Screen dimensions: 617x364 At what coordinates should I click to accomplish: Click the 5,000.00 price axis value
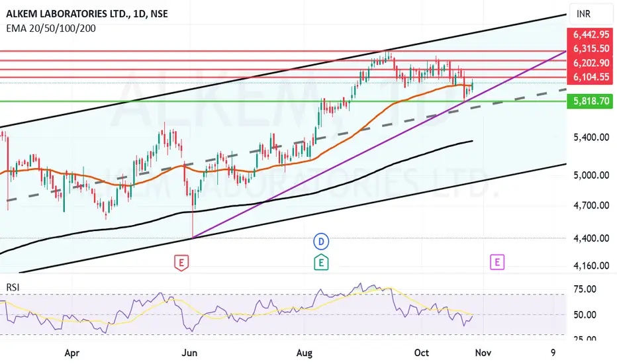coord(591,175)
